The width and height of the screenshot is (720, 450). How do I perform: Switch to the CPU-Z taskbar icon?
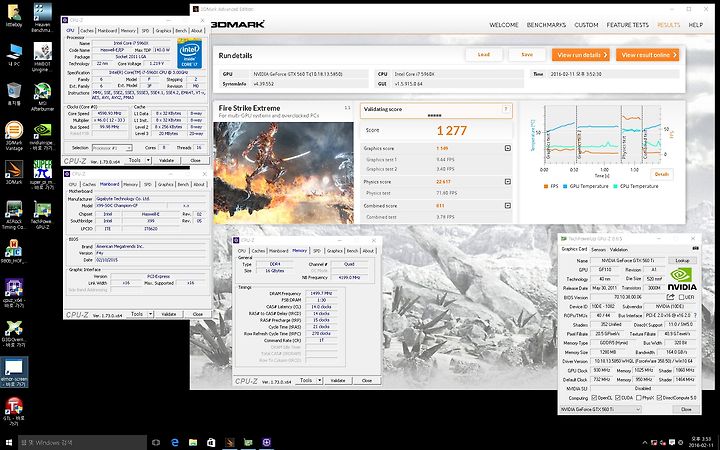[266, 443]
